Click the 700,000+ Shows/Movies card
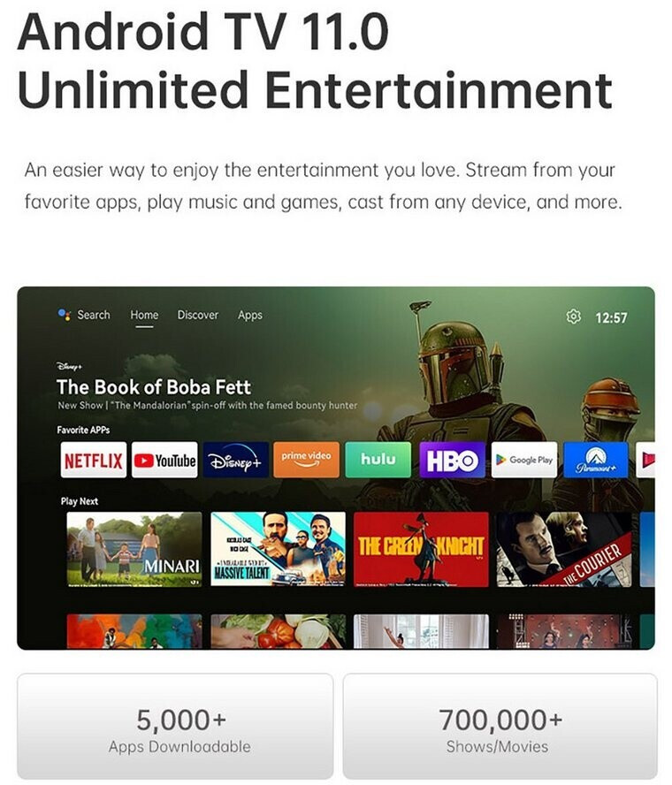Screen dimensions: 672x785 pos(500,726)
